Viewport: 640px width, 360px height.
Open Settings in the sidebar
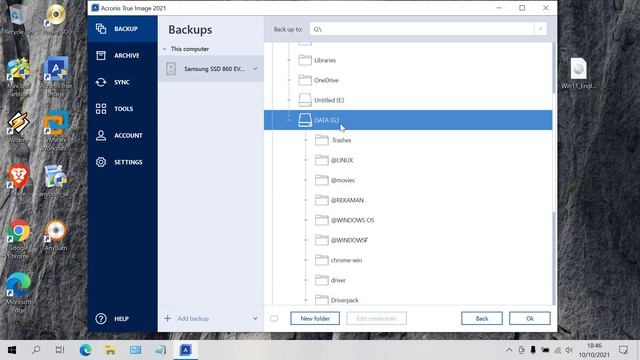pyautogui.click(x=122, y=162)
